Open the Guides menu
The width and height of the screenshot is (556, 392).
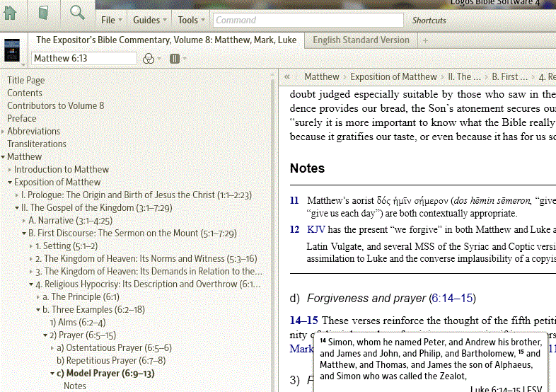[x=146, y=21]
